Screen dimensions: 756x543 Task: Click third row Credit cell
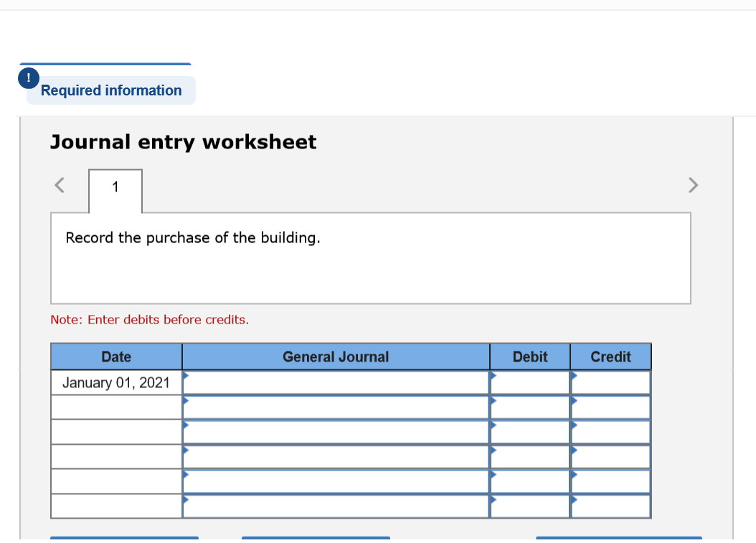pos(610,432)
